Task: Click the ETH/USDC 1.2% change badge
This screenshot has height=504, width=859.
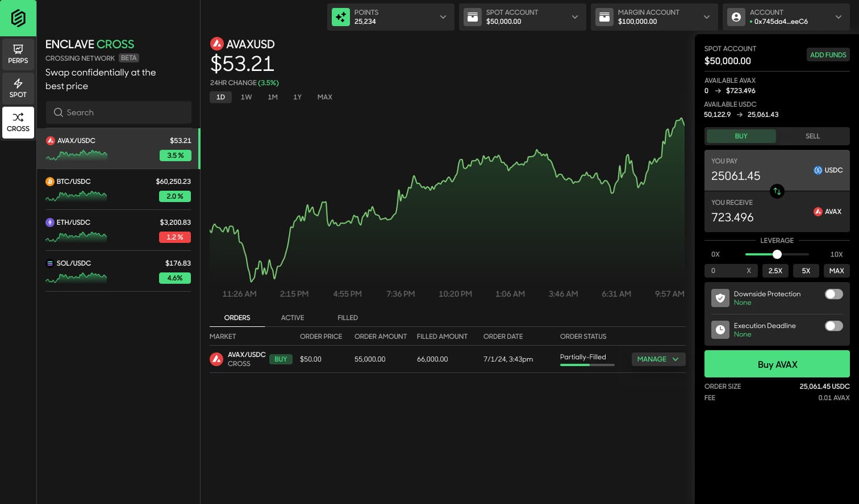Action: click(175, 237)
